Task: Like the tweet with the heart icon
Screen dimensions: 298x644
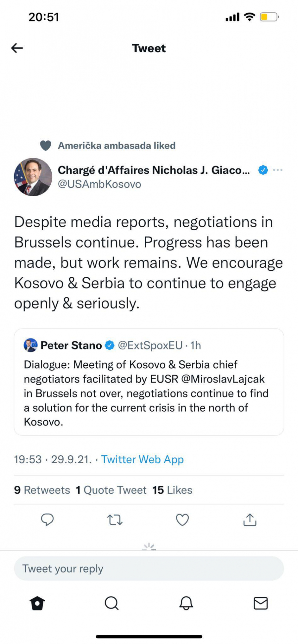Action: 182,520
